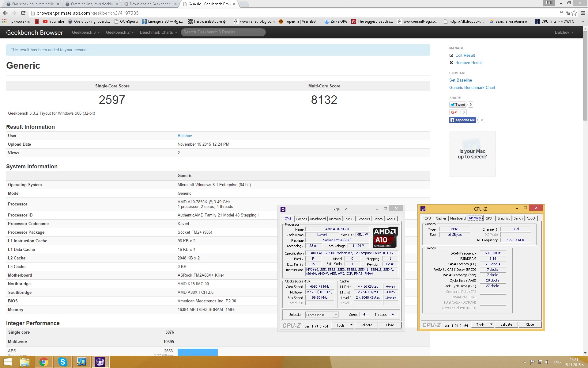Click the Tweet share button

click(x=458, y=105)
